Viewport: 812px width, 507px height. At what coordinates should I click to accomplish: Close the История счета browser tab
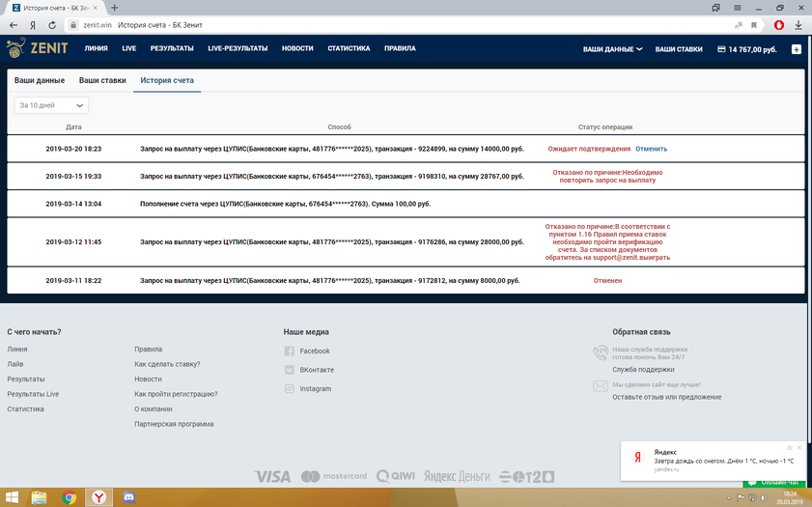coord(96,8)
